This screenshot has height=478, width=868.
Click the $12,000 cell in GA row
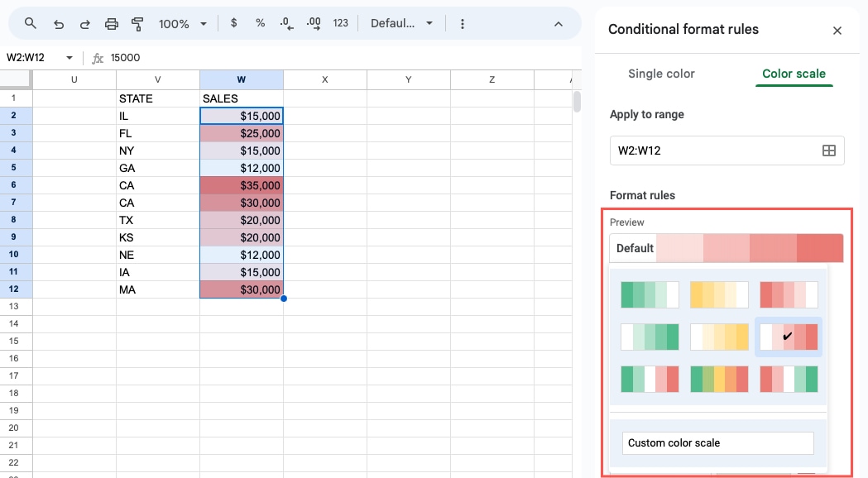[242, 168]
